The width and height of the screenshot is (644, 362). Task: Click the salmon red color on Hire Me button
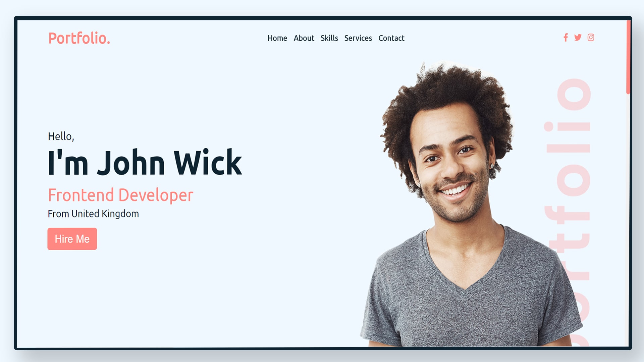tap(72, 239)
